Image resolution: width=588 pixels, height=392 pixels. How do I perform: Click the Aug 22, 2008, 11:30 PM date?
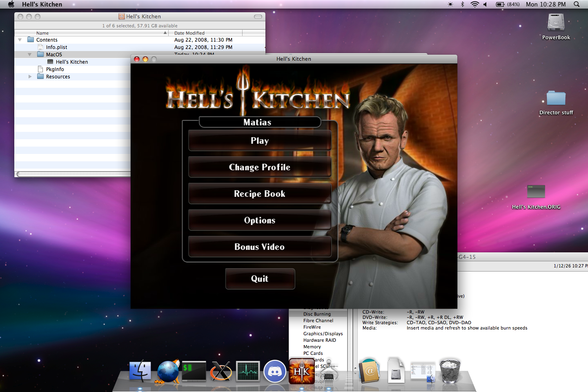pos(203,40)
